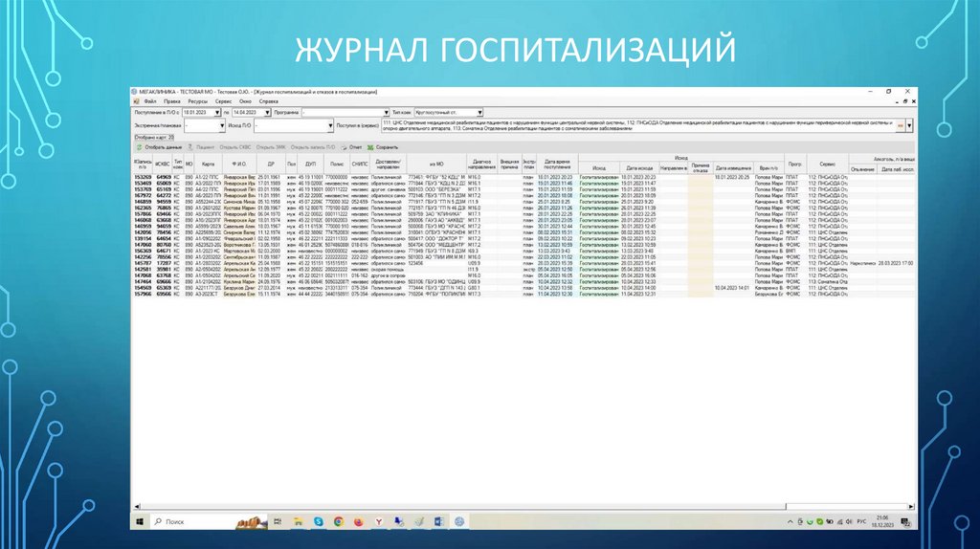Open the Сервис menu
This screenshot has height=549, width=980.
tap(223, 101)
